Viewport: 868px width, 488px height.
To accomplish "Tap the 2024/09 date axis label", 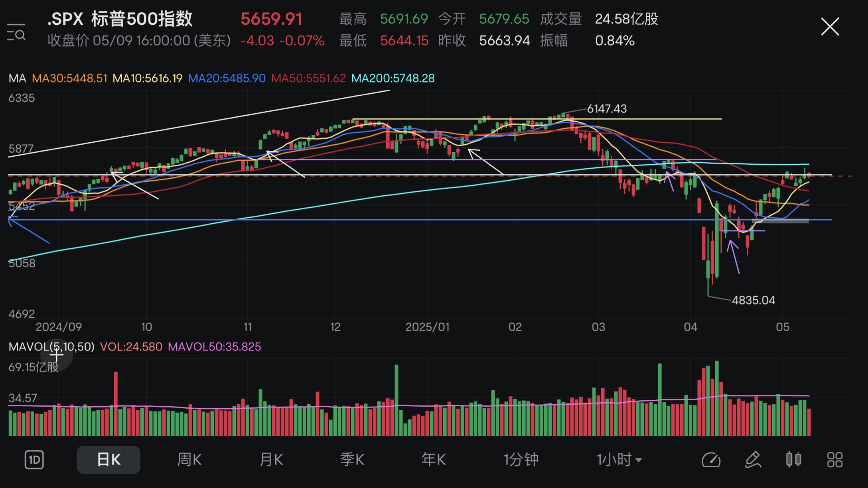I will point(59,327).
